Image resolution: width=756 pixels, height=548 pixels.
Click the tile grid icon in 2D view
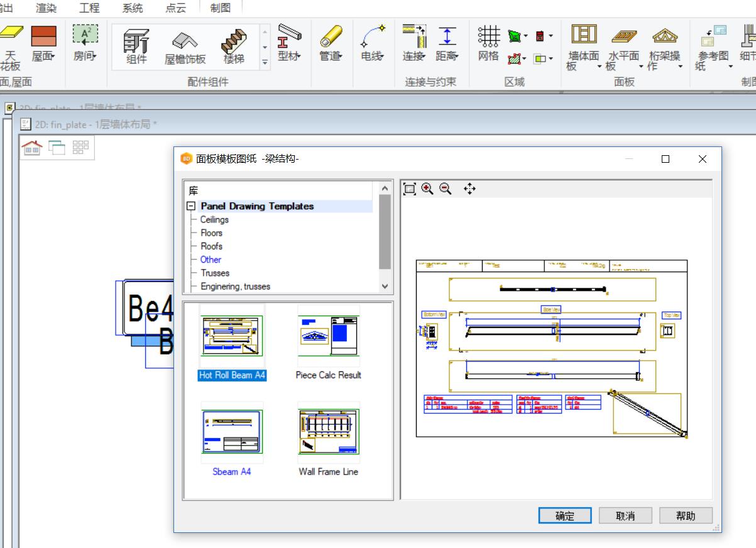tap(81, 148)
